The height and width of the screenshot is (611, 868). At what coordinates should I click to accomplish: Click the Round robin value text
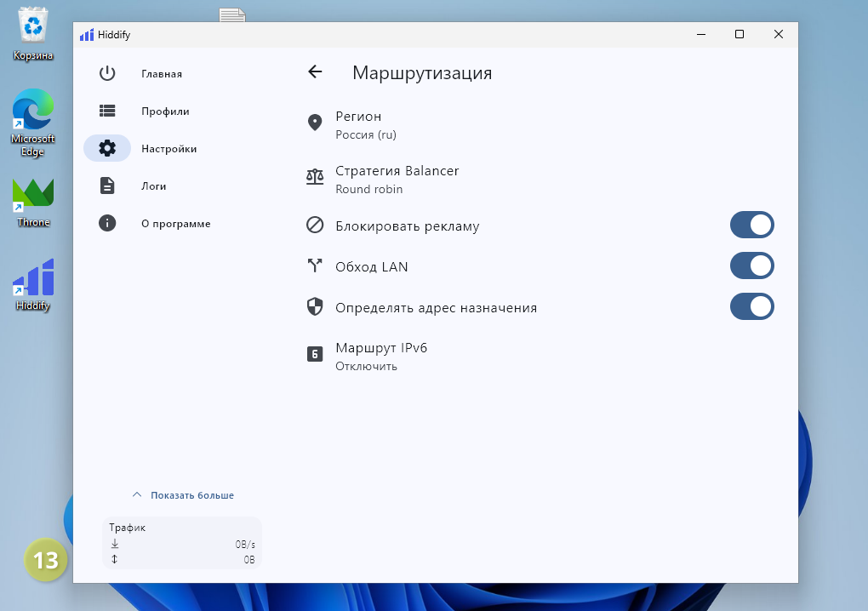[x=369, y=189]
